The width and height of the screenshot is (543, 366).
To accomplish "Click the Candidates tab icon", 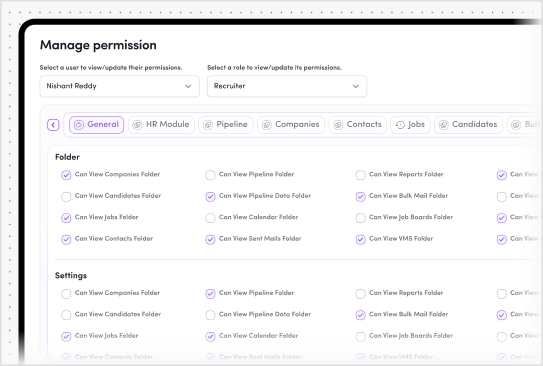I will coord(444,125).
